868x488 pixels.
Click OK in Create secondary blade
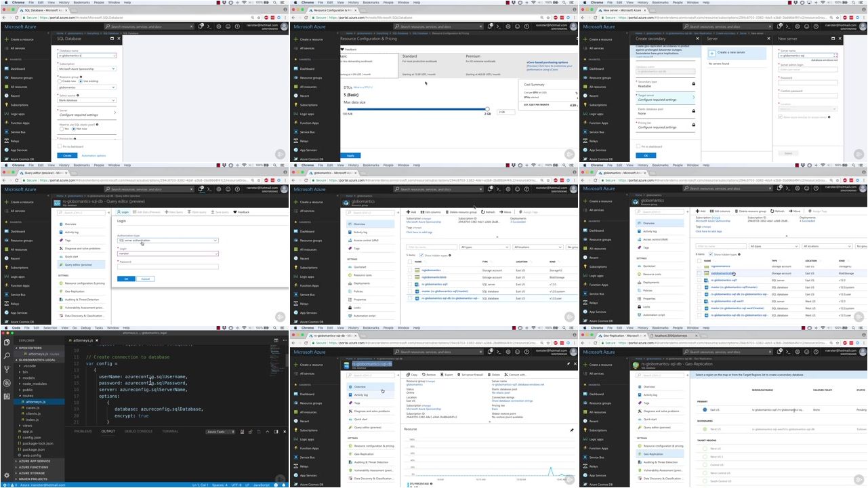click(646, 155)
